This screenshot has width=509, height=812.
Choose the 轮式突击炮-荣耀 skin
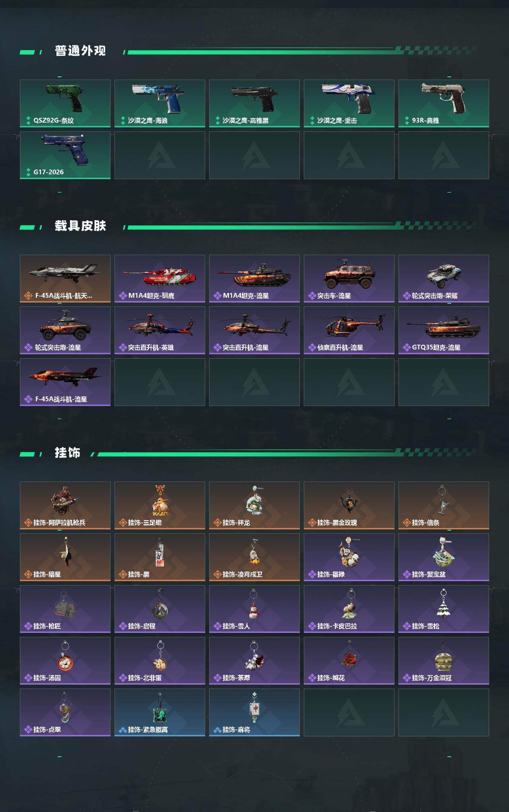444,279
